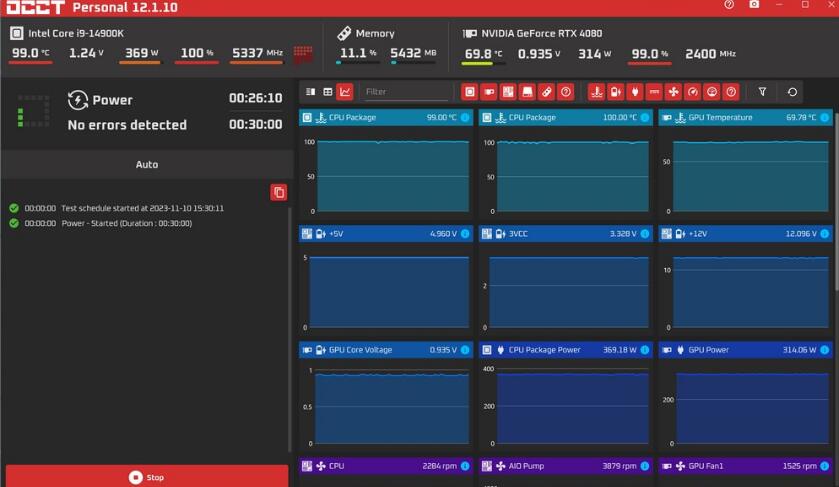Screen dimensions: 839x487
Task: Click the CPU power 369 W readout
Action: (x=141, y=53)
